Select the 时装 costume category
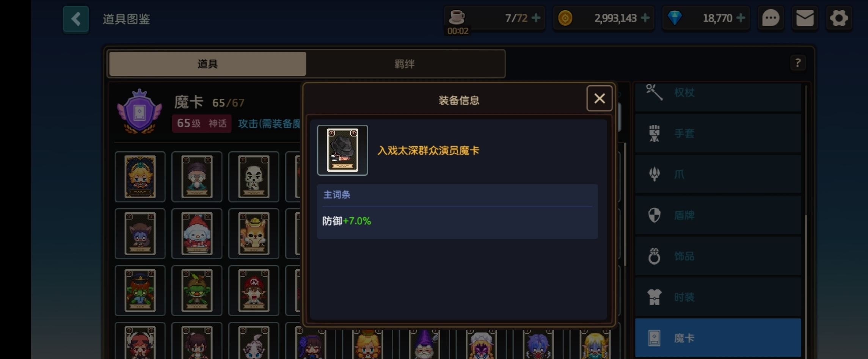This screenshot has width=868, height=359. 718,297
